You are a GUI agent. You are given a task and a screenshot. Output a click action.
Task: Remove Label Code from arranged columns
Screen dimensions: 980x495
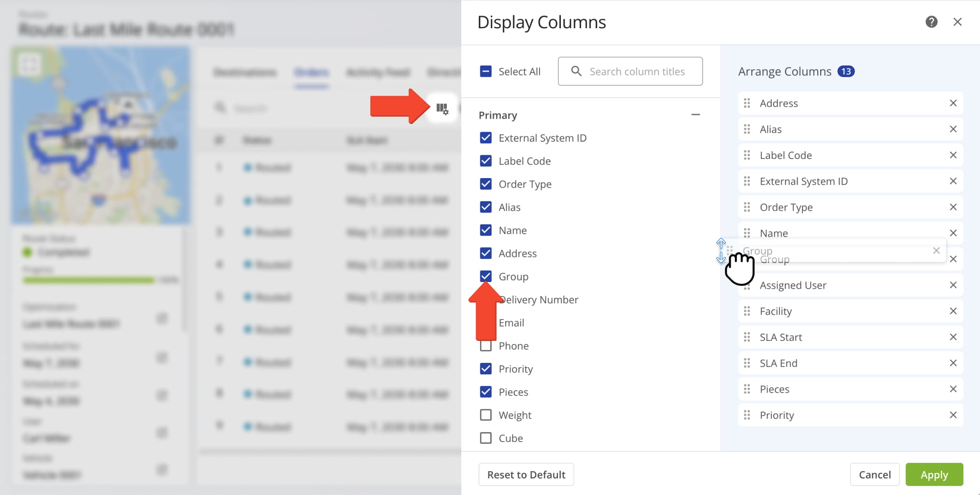[953, 155]
